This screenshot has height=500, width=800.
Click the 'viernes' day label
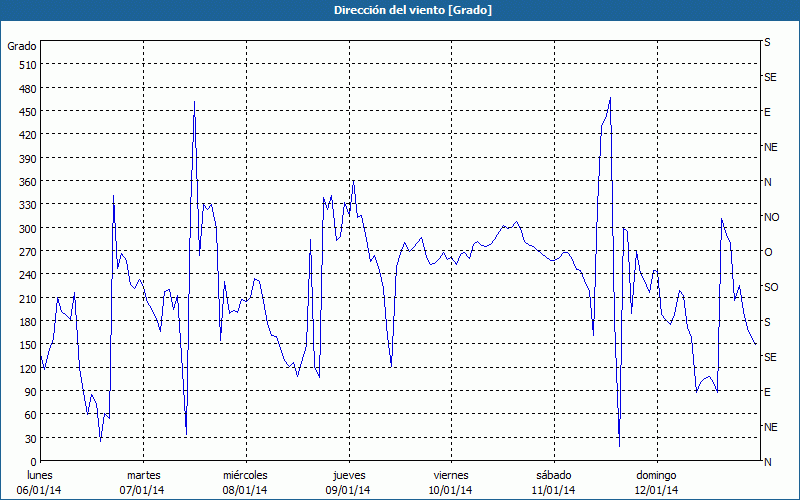451,475
